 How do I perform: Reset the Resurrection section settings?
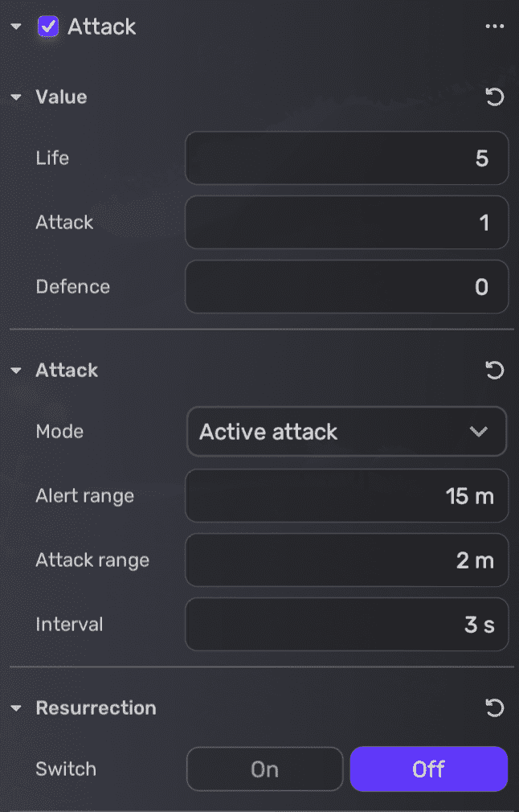pyautogui.click(x=495, y=707)
